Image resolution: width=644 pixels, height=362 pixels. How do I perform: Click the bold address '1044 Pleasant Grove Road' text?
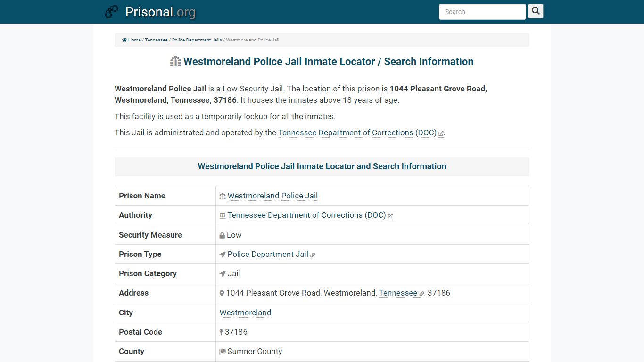pyautogui.click(x=438, y=89)
